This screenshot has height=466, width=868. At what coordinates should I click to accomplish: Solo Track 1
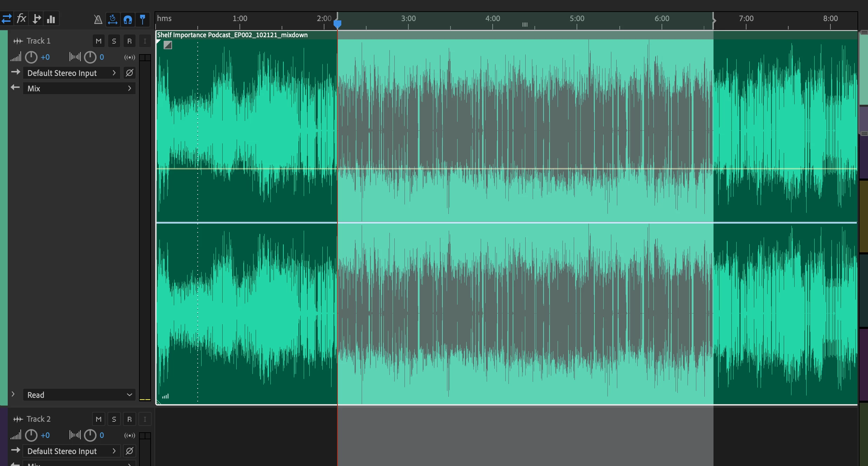point(114,41)
